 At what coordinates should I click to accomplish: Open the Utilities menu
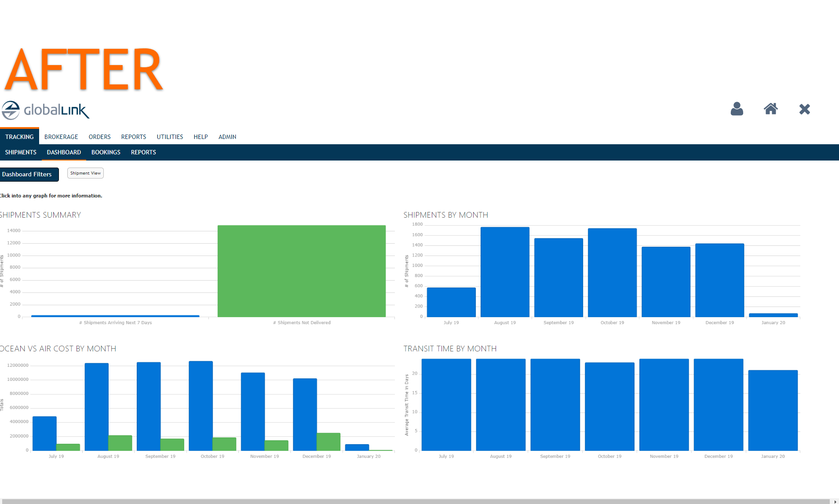(170, 137)
